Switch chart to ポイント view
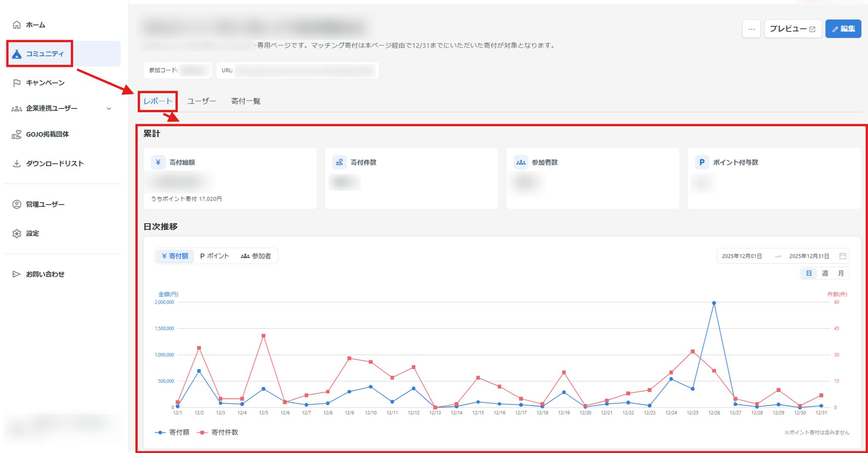Viewport: 868px width, 453px height. [214, 256]
